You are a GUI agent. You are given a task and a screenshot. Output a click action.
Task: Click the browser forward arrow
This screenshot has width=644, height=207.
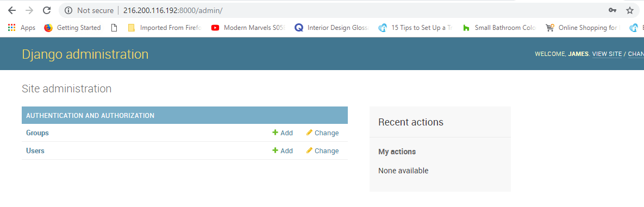(29, 10)
